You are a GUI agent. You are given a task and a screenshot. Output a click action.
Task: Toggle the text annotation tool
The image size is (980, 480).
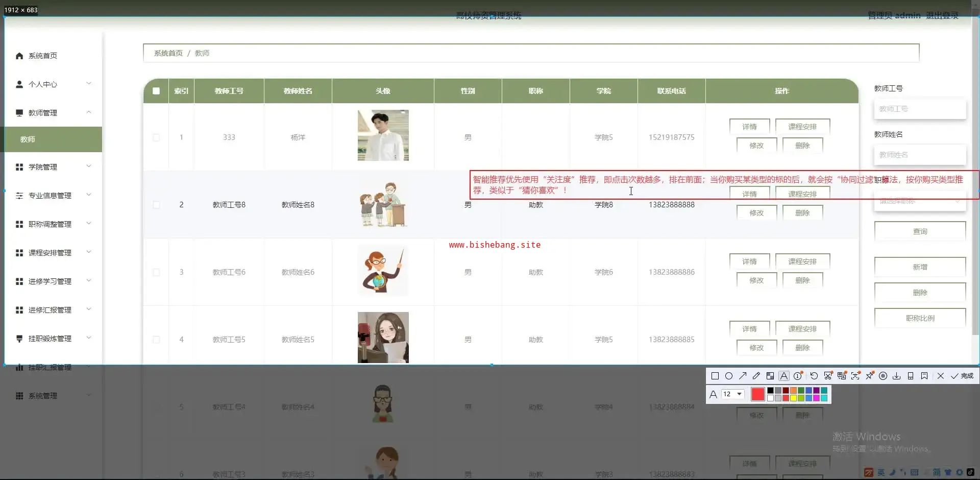pyautogui.click(x=784, y=376)
